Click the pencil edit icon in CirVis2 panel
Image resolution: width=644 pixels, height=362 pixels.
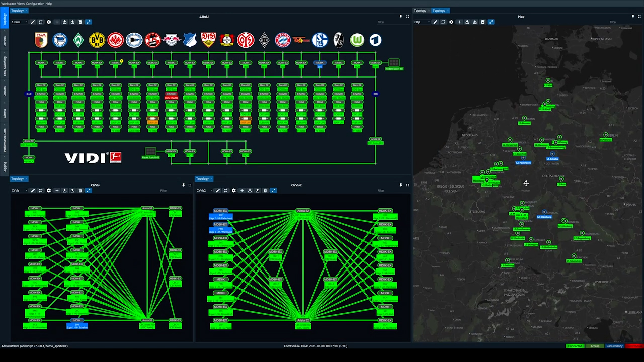click(x=218, y=191)
